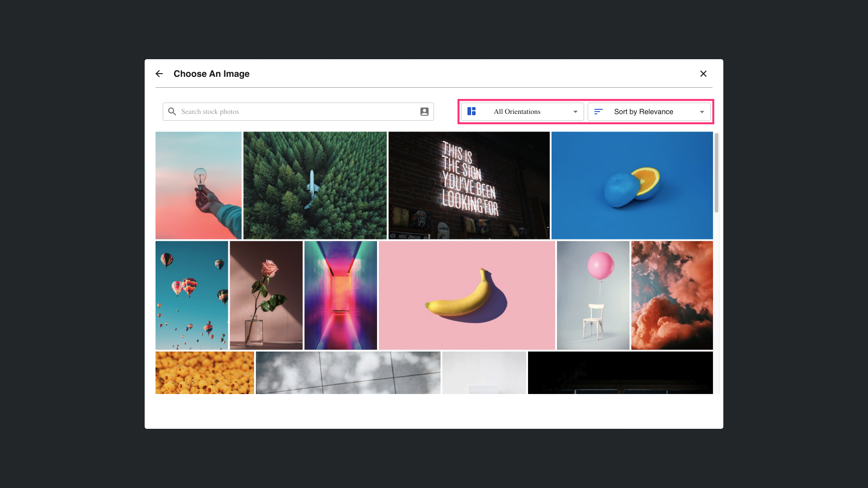Click the image list vertical scrollbar
Image resolution: width=868 pixels, height=488 pixels.
716,173
